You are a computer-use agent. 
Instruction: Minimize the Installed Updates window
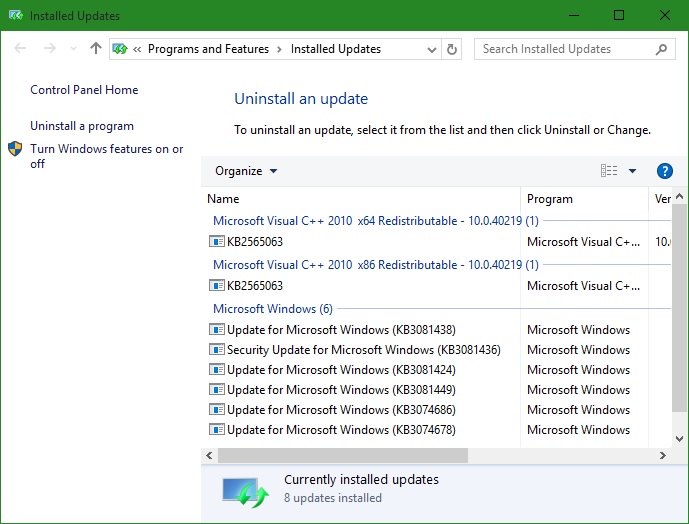573,15
